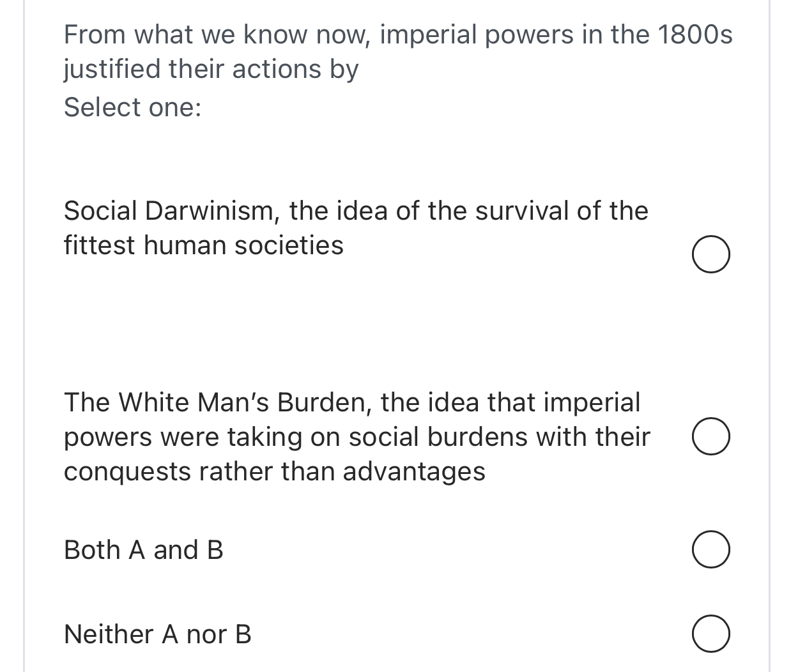Pick the 'Neither A nor B' radio button
791x672 pixels.
711,634
